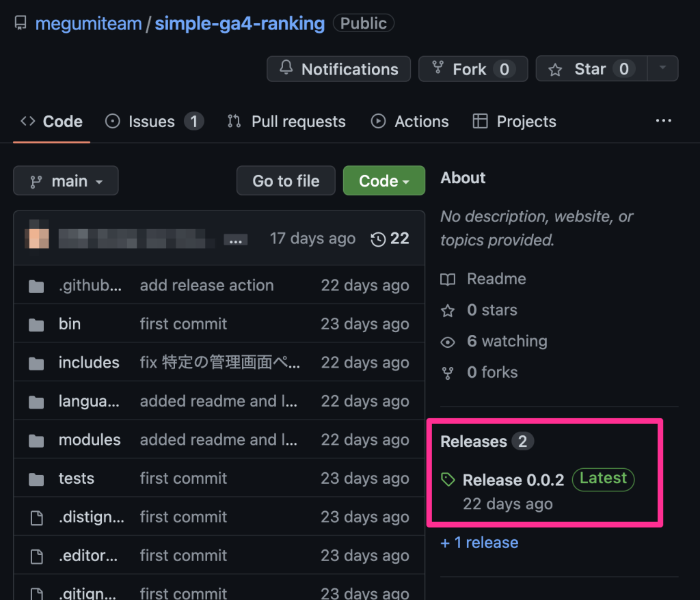Viewport: 700px width, 600px height.
Task: Click the Pull requests icon
Action: point(234,122)
